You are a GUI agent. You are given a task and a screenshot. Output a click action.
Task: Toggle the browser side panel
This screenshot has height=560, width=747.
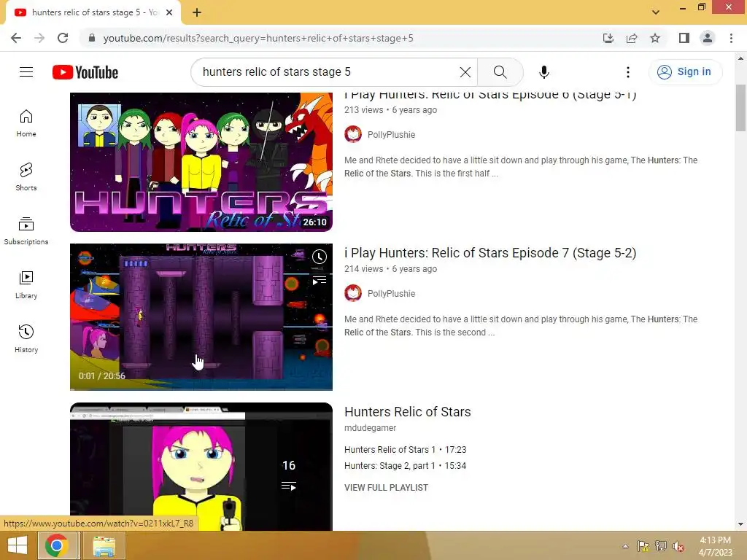(x=684, y=38)
